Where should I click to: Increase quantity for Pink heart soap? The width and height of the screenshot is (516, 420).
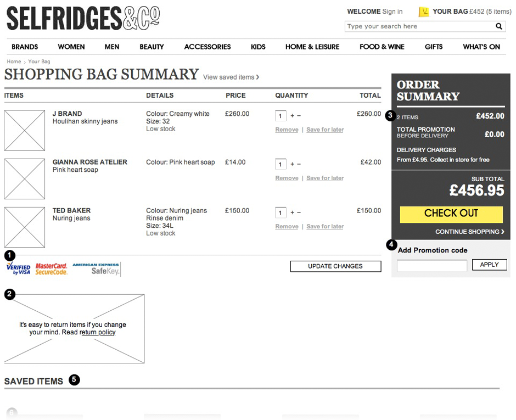pos(292,164)
